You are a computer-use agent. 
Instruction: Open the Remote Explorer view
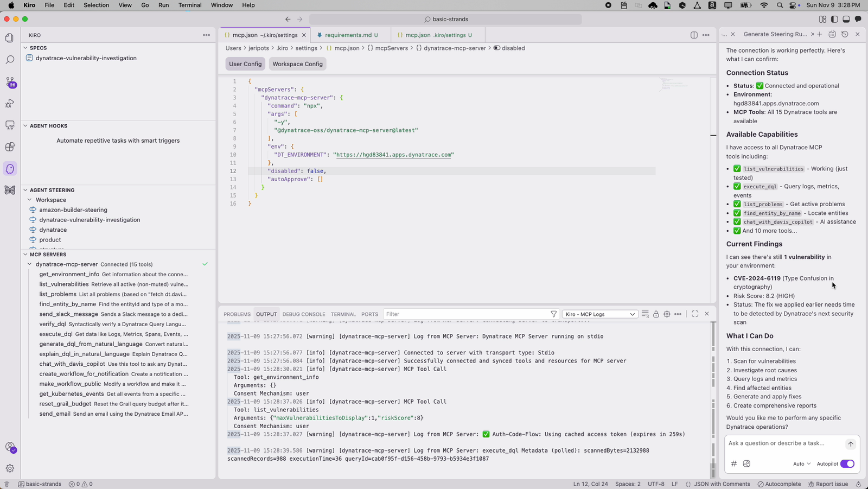coord(10,125)
